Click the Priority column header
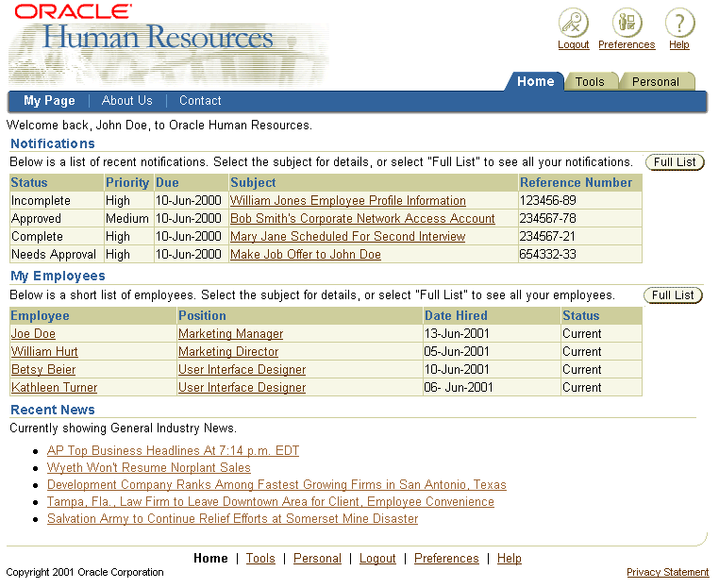 pyautogui.click(x=127, y=182)
